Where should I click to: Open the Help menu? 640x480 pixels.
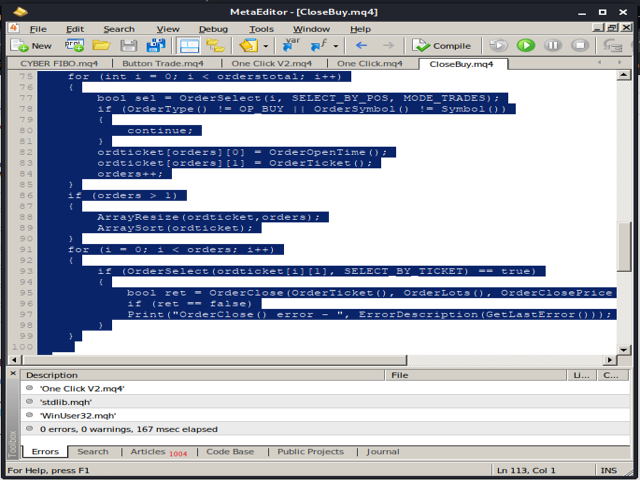[360, 29]
